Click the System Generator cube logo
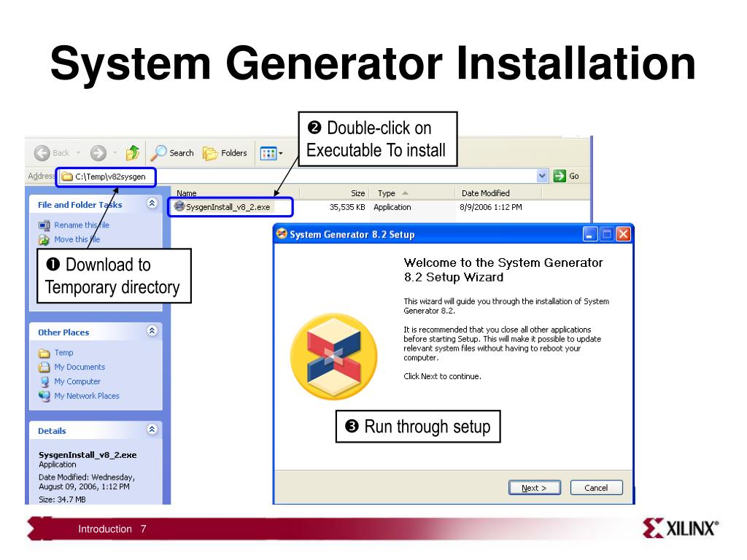Image resolution: width=747 pixels, height=560 pixels. [334, 356]
